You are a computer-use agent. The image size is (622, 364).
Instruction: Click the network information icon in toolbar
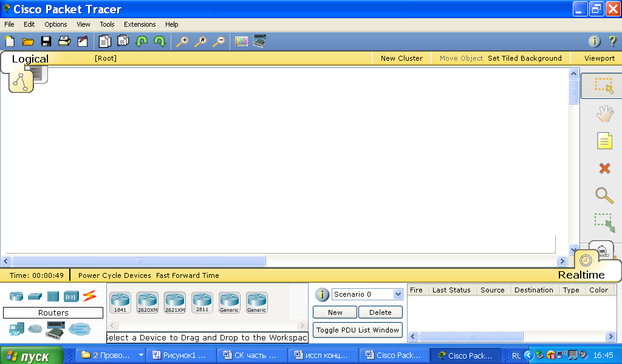click(x=594, y=41)
